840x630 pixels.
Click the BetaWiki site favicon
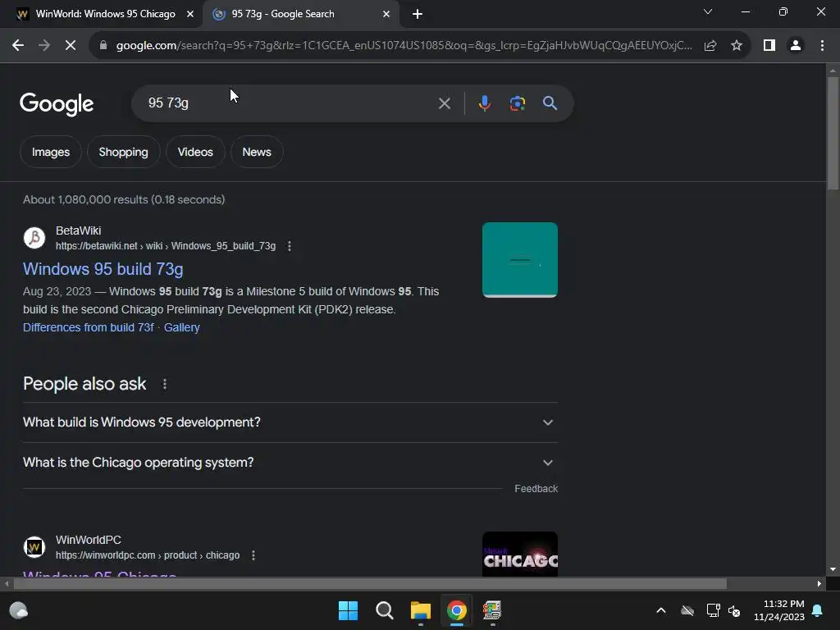(x=34, y=237)
